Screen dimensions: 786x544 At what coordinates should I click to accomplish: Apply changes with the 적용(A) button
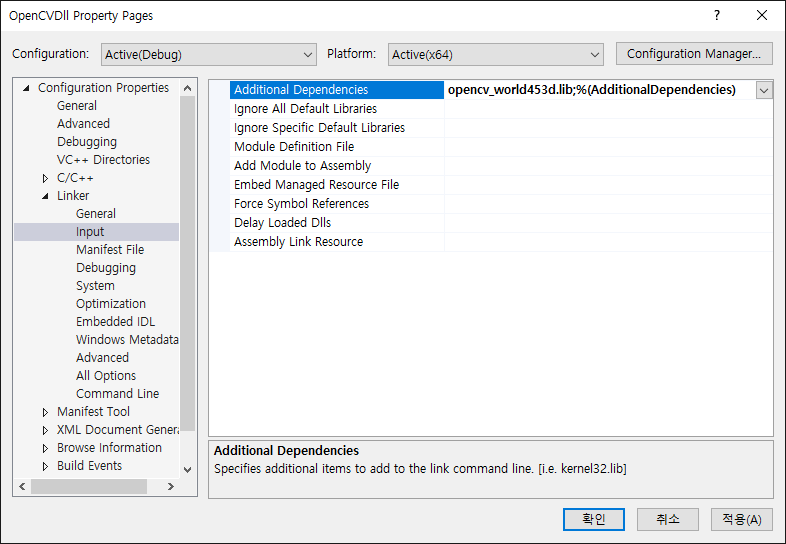(741, 519)
